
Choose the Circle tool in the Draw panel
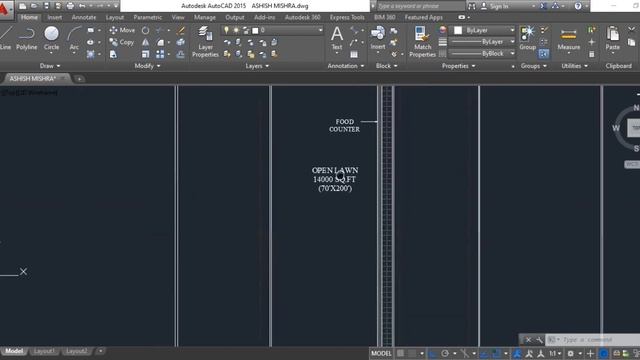pyautogui.click(x=51, y=38)
